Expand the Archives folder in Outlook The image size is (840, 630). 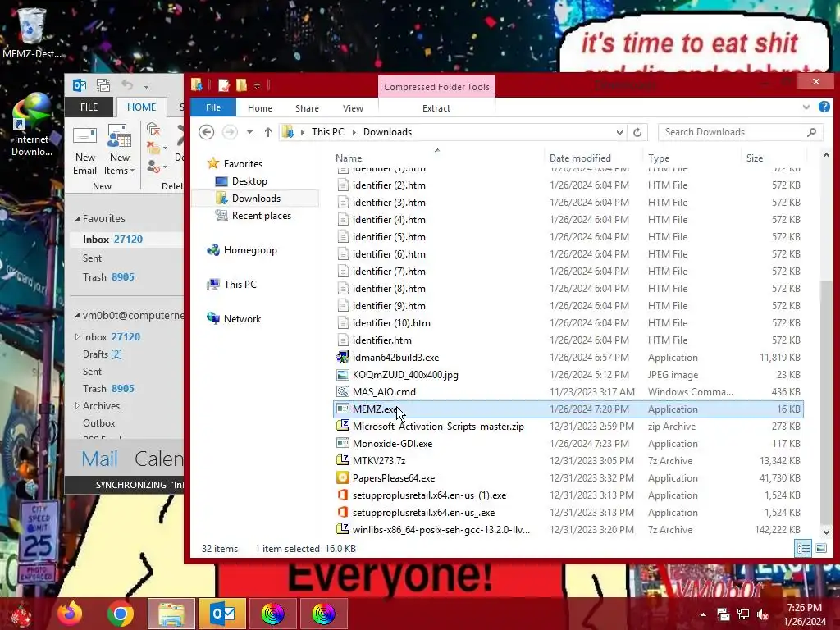pyautogui.click(x=77, y=405)
